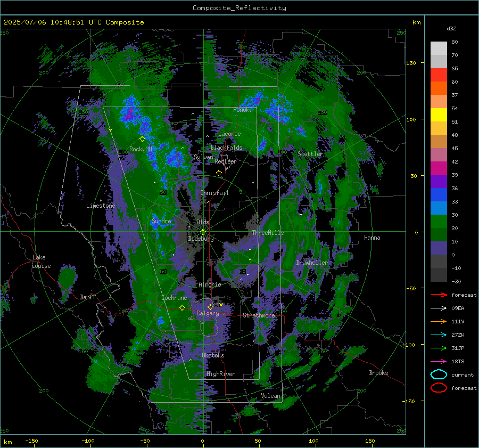This screenshot has height=448, width=479.
Task: Click the Calgary city label
Action: [x=208, y=313]
